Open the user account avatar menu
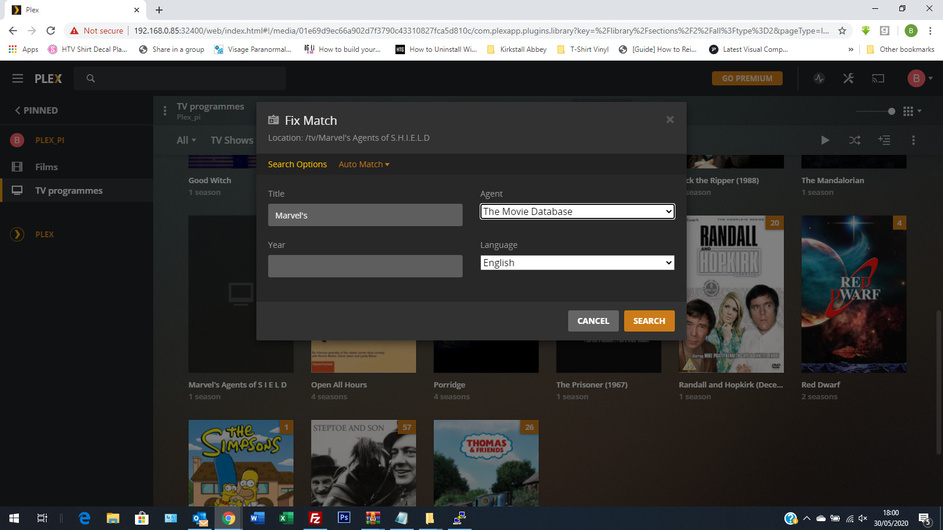The width and height of the screenshot is (943, 530). pos(920,78)
